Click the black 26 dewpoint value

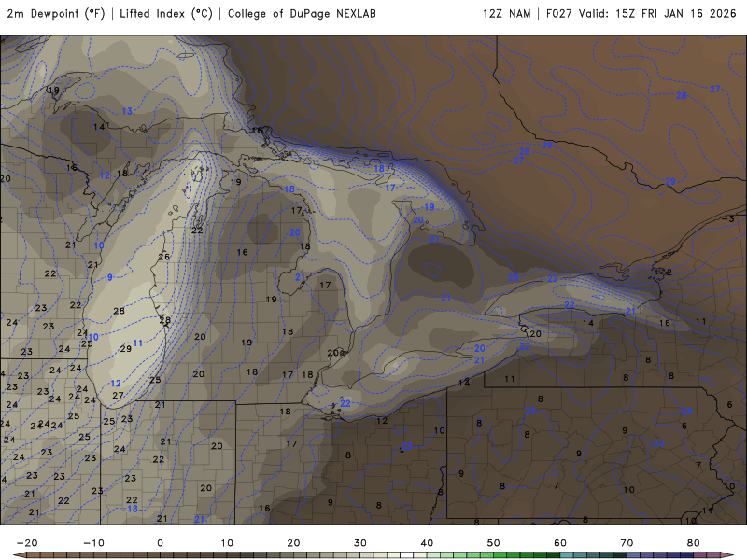[164, 256]
